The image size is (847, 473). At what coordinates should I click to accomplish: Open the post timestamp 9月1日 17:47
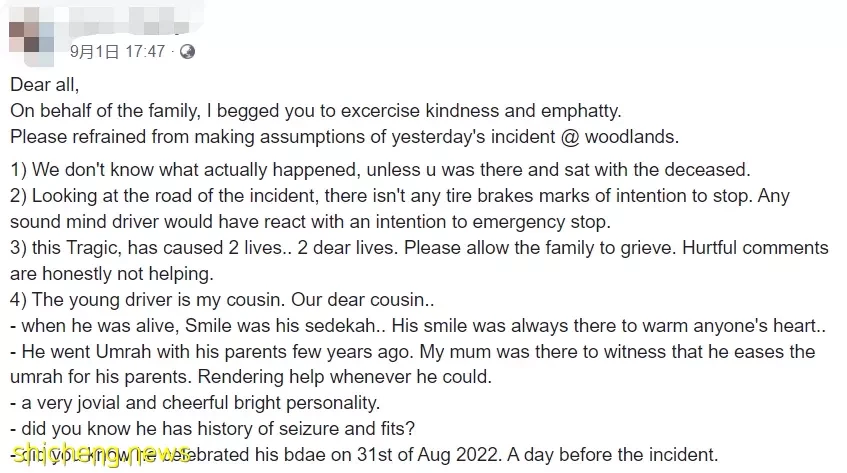click(x=117, y=51)
